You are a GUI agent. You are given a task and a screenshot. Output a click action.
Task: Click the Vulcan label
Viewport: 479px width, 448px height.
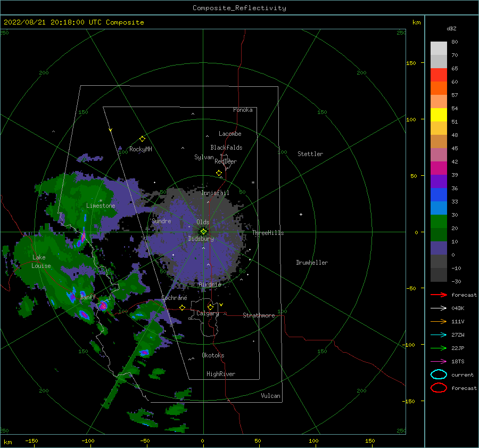[x=271, y=396]
